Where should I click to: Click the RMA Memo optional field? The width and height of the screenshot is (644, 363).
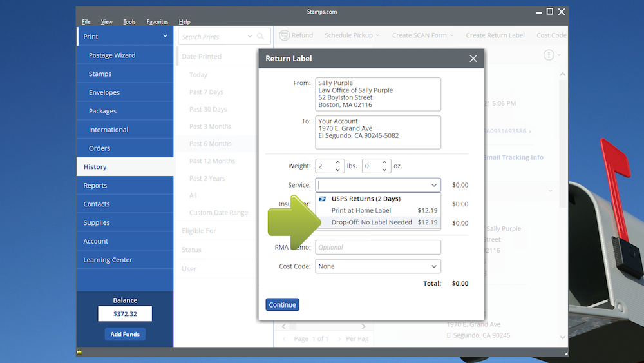378,247
